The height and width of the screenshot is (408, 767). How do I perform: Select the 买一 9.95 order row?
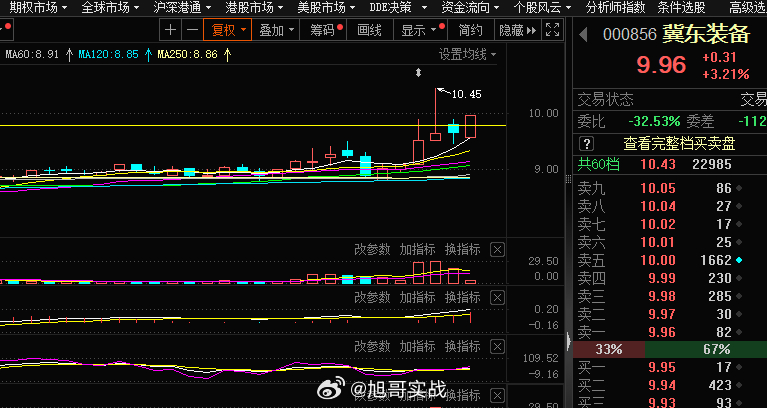(669, 367)
